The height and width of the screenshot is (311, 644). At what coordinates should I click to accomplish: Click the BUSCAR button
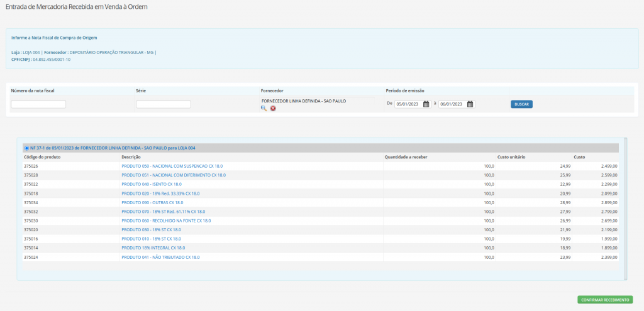click(521, 104)
